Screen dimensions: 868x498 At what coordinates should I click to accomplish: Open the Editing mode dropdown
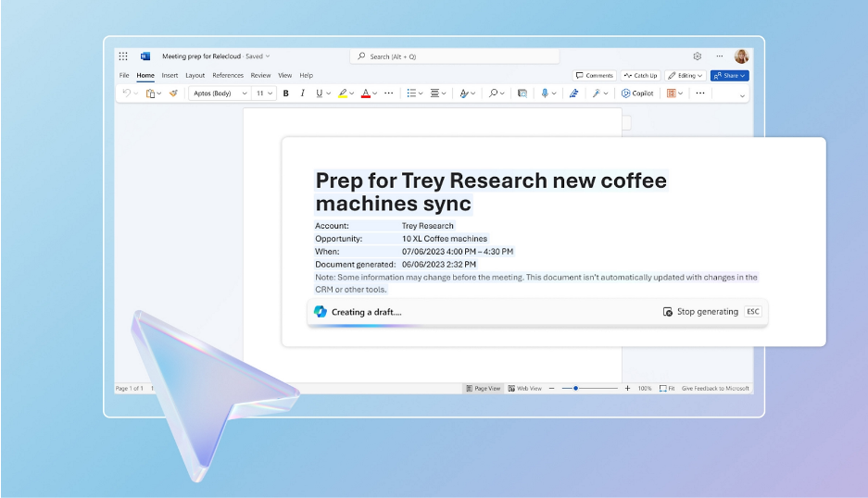686,75
